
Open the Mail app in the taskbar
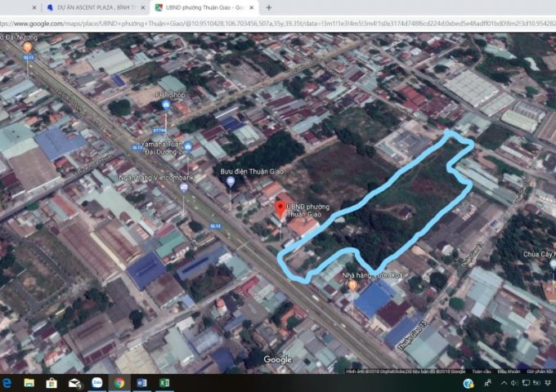(x=75, y=383)
